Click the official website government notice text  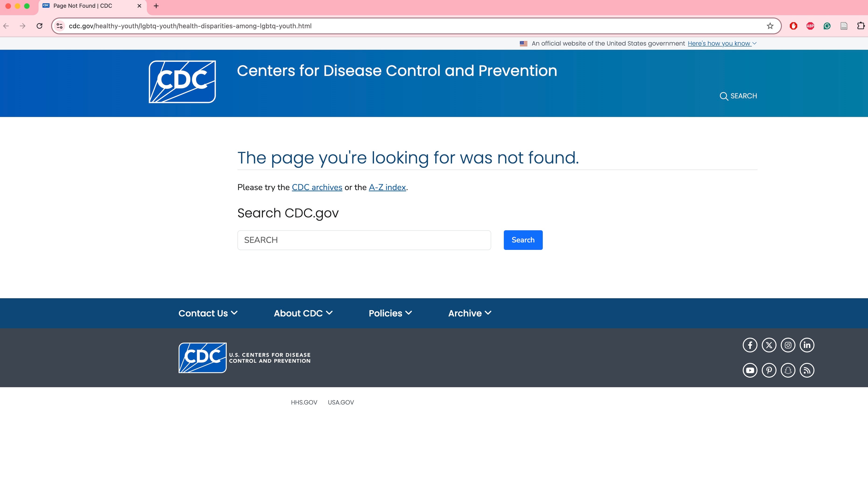[x=608, y=43]
